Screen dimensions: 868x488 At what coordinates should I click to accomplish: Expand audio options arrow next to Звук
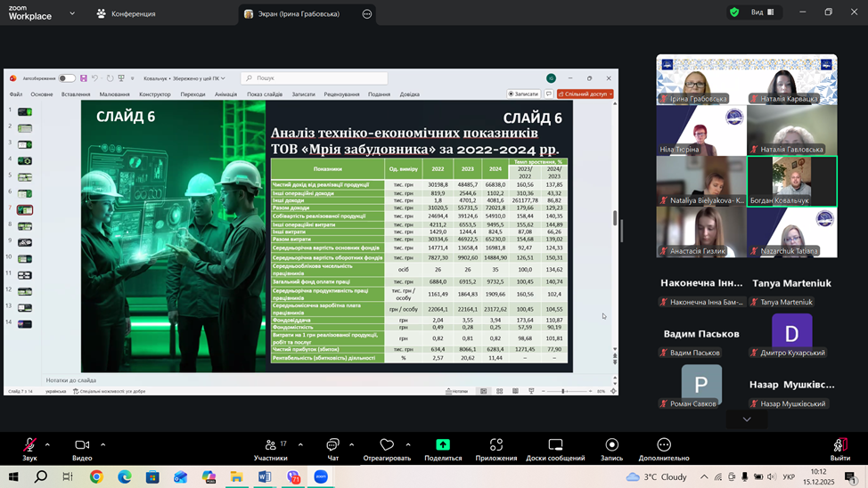[x=47, y=444]
